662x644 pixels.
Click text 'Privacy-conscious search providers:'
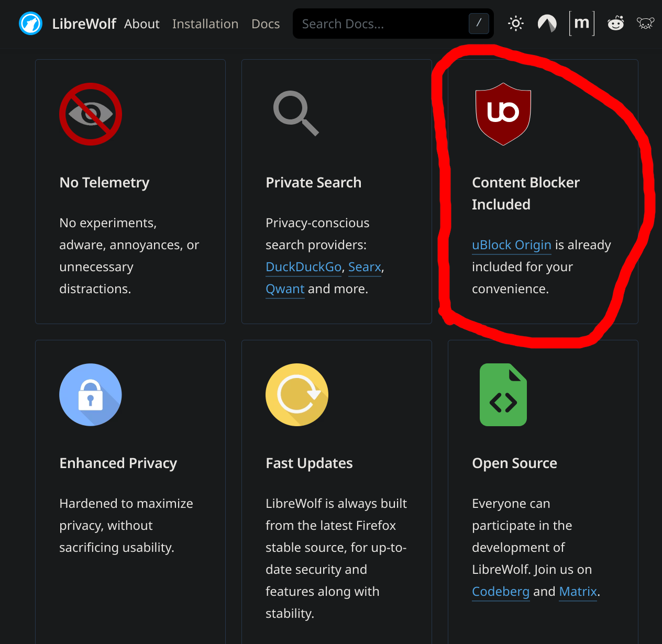(317, 234)
